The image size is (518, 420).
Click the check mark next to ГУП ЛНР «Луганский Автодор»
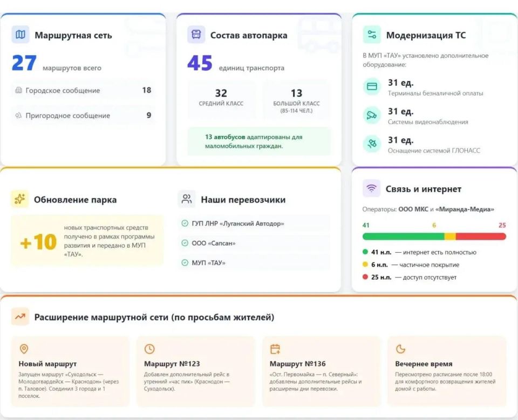pos(185,223)
